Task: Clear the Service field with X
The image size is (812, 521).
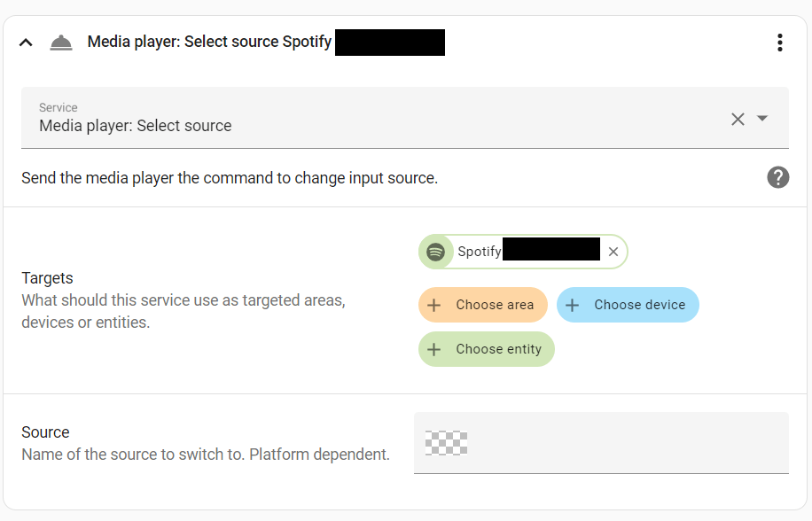Action: 738,119
